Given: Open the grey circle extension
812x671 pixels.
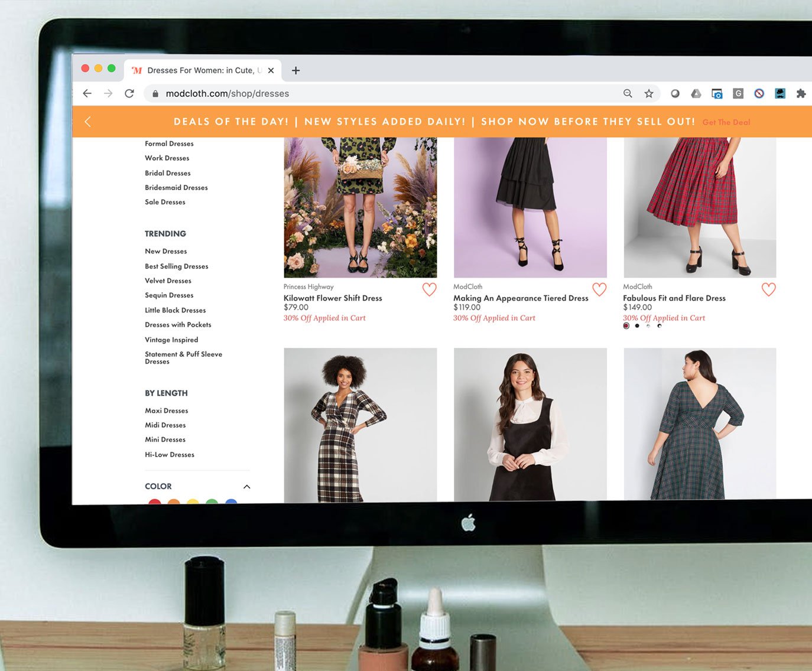Looking at the screenshot, I should 675,93.
